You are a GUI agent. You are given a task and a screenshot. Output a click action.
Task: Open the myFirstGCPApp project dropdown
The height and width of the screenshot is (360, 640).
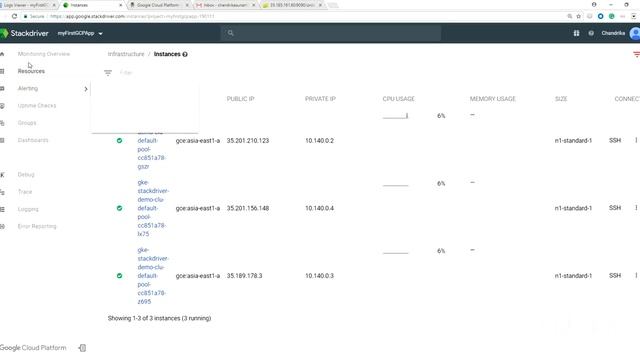pyautogui.click(x=80, y=33)
